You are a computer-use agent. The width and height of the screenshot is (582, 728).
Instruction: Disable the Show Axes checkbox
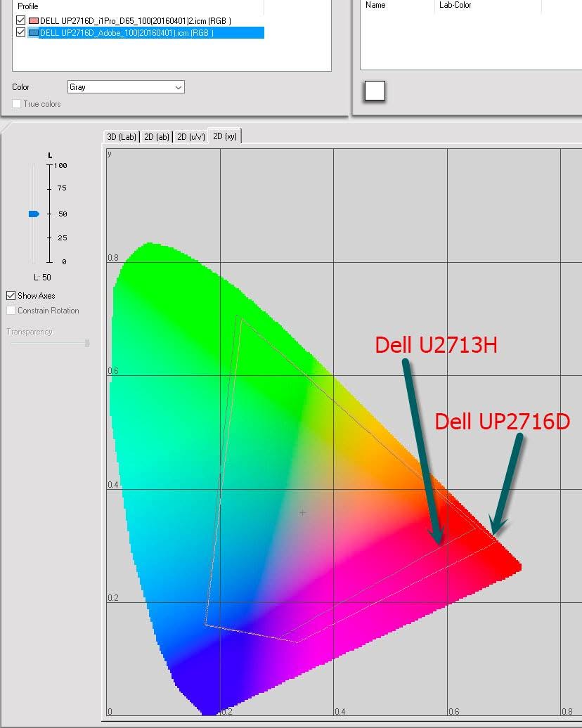[x=11, y=295]
